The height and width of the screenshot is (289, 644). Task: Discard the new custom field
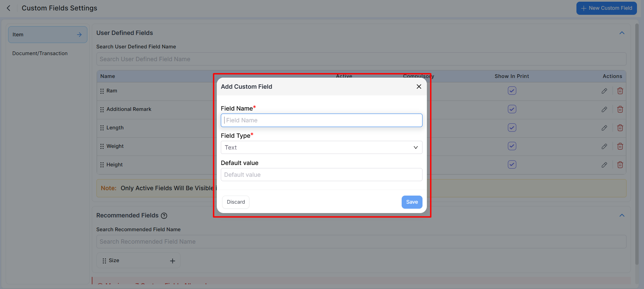click(x=236, y=202)
